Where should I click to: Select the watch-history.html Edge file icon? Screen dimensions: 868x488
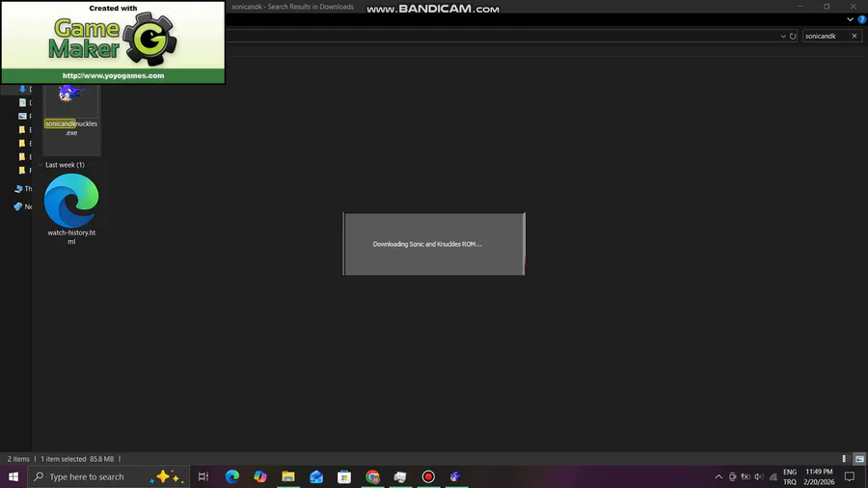[71, 201]
